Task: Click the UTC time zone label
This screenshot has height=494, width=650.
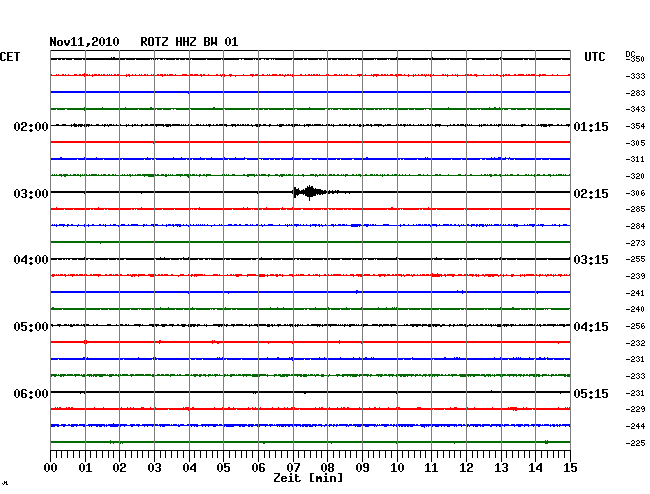Action: point(594,57)
